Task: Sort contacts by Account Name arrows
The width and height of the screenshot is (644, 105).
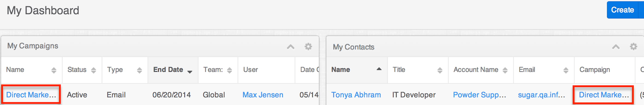Action: click(x=505, y=70)
